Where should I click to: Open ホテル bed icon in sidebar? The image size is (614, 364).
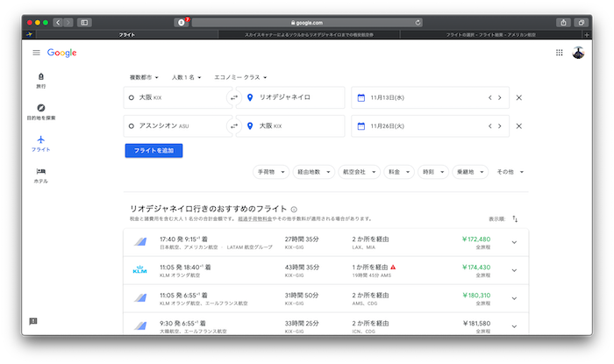tap(40, 175)
